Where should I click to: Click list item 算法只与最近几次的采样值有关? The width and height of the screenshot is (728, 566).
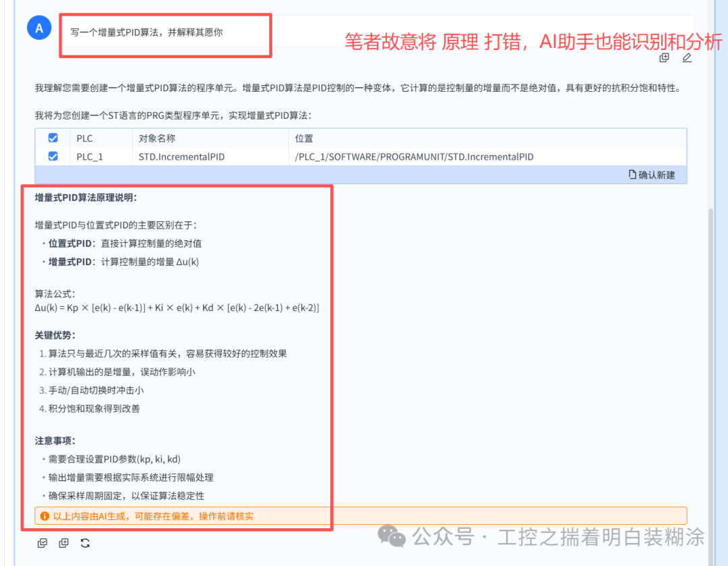click(x=168, y=353)
